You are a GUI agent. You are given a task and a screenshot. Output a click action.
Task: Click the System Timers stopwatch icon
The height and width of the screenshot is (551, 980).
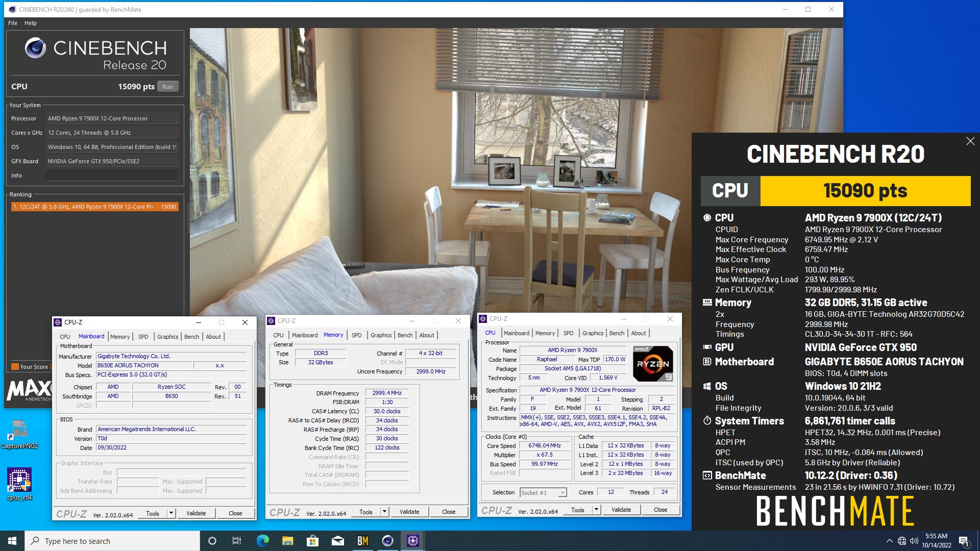(707, 421)
